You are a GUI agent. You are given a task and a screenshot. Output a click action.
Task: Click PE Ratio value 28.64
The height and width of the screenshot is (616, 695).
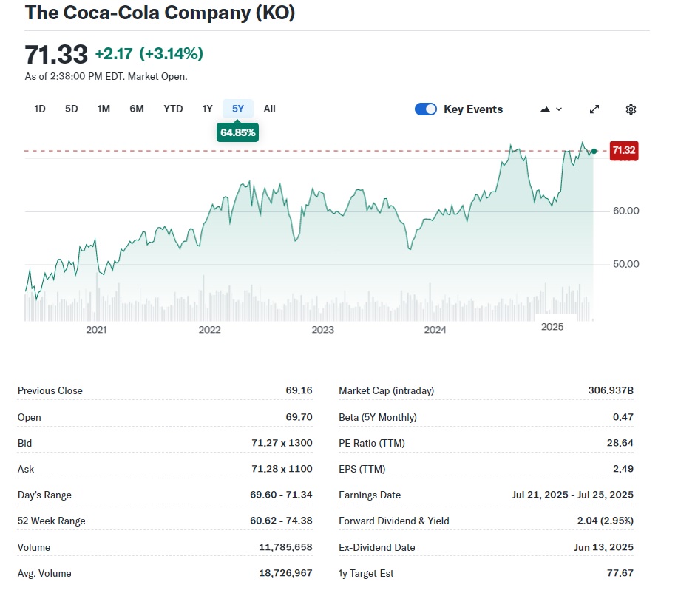(620, 443)
